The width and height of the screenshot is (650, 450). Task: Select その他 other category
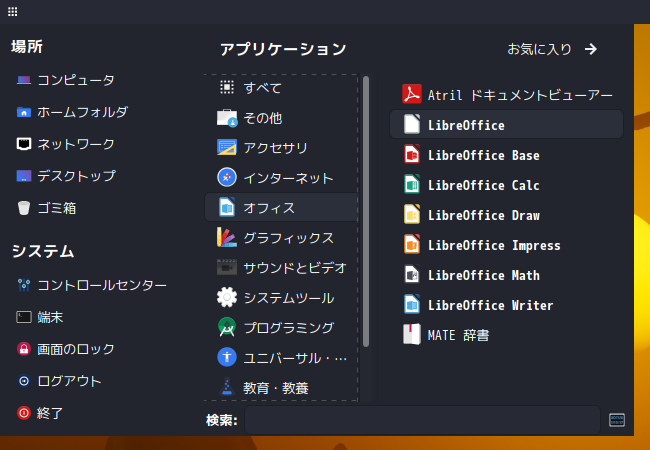click(281, 118)
